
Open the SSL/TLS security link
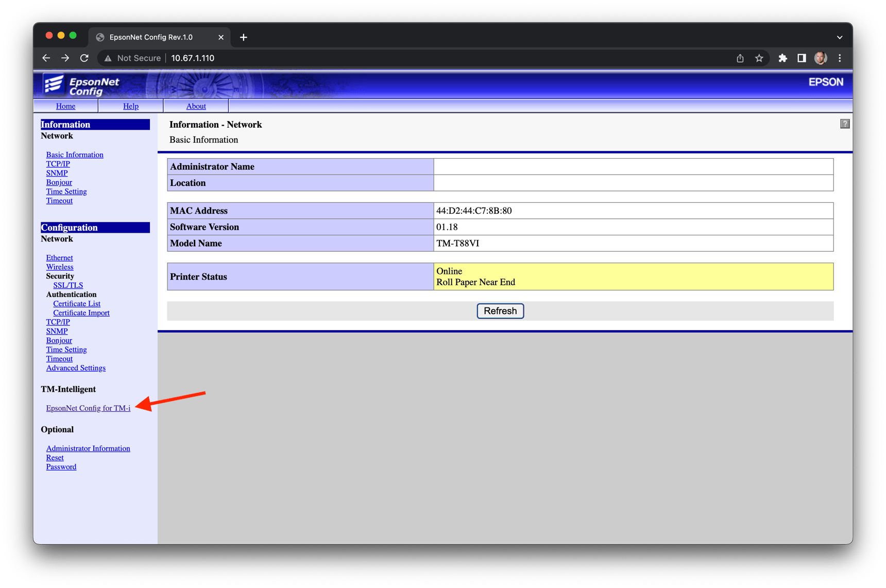coord(68,285)
